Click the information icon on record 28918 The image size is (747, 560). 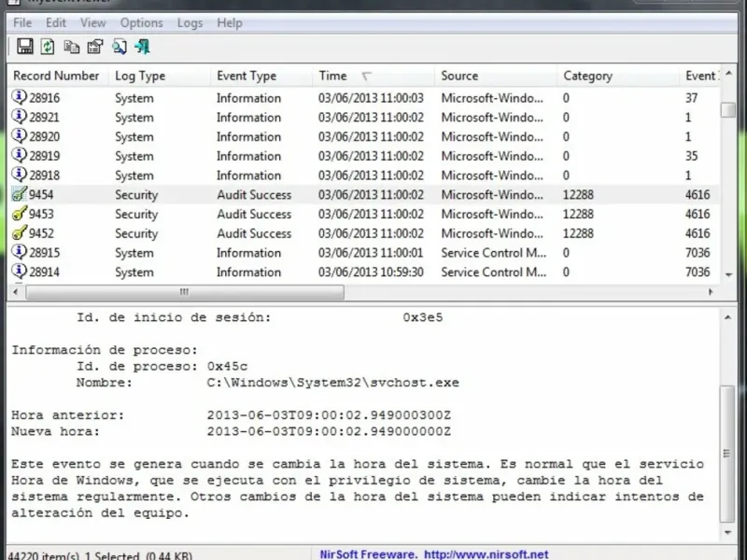click(x=19, y=175)
